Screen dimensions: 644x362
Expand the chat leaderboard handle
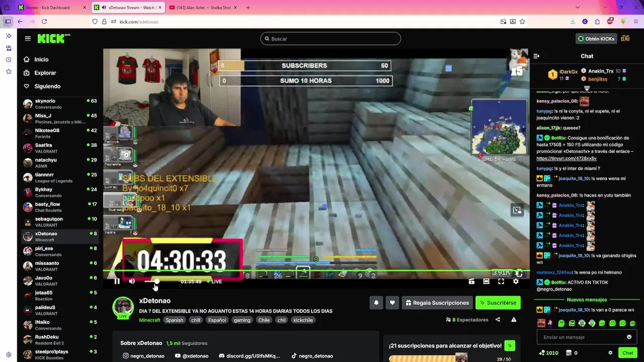pos(587,88)
